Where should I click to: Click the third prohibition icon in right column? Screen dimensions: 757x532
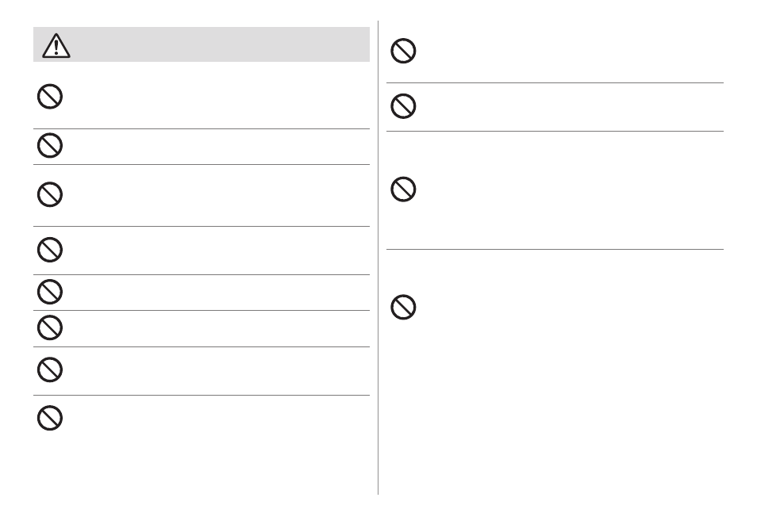point(403,189)
